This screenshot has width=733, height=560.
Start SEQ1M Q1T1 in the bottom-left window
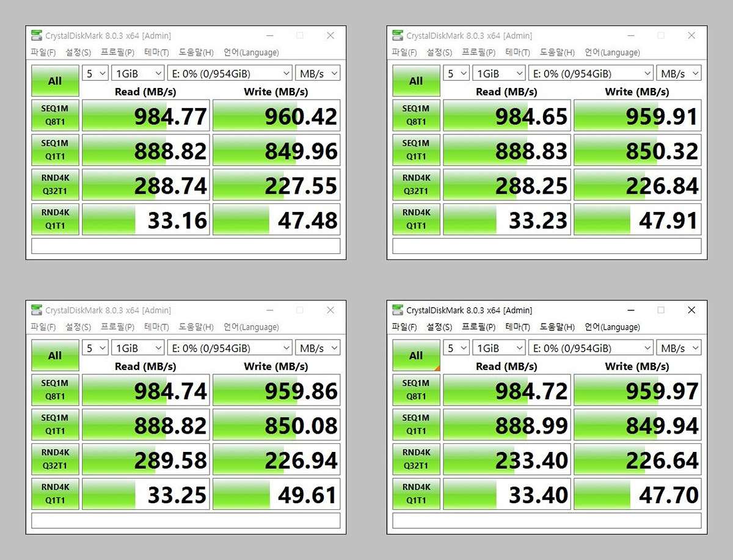click(55, 425)
